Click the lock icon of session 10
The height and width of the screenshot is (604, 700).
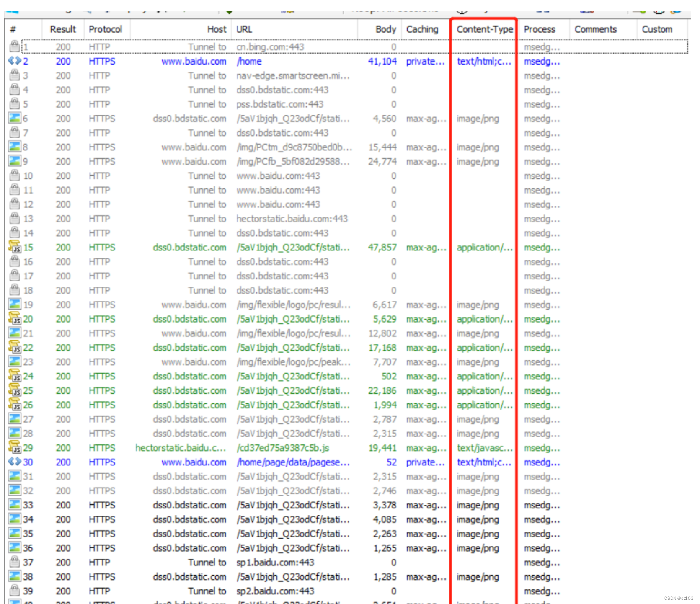pyautogui.click(x=15, y=175)
